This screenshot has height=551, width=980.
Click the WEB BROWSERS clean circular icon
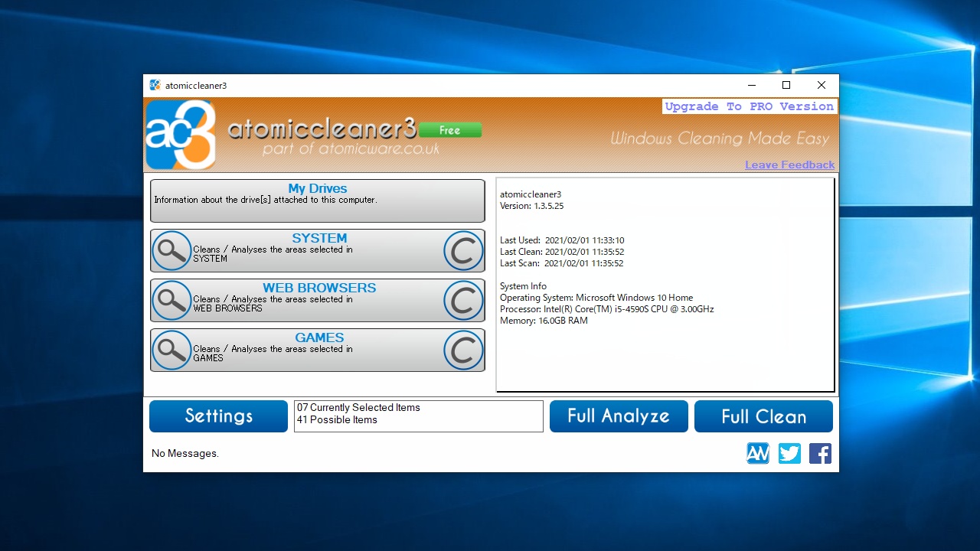click(x=464, y=301)
